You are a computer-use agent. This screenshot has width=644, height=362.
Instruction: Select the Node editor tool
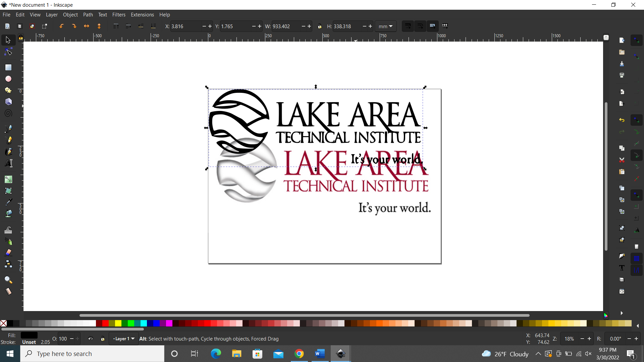point(8,51)
